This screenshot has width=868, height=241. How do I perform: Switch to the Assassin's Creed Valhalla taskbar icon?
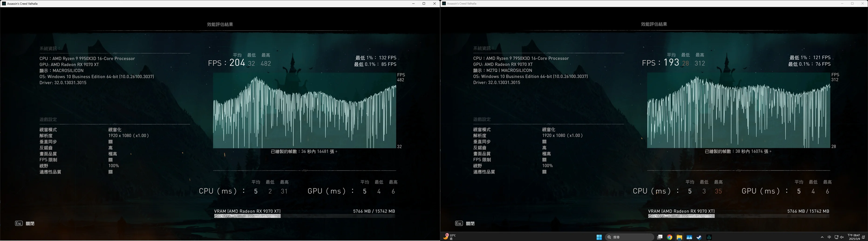[x=710, y=237]
